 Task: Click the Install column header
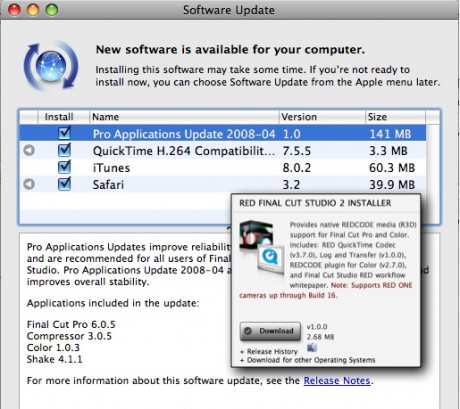click(63, 117)
